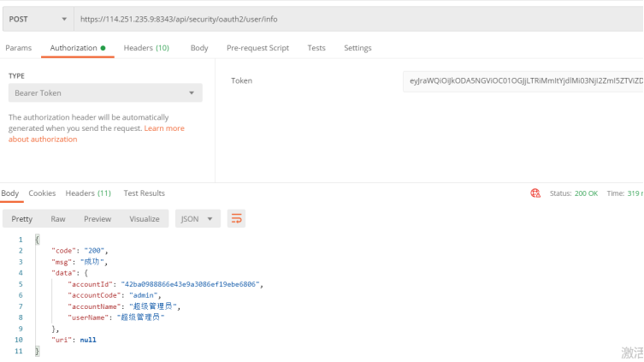Click the network globe icon beside Status
The height and width of the screenshot is (362, 644).
535,193
